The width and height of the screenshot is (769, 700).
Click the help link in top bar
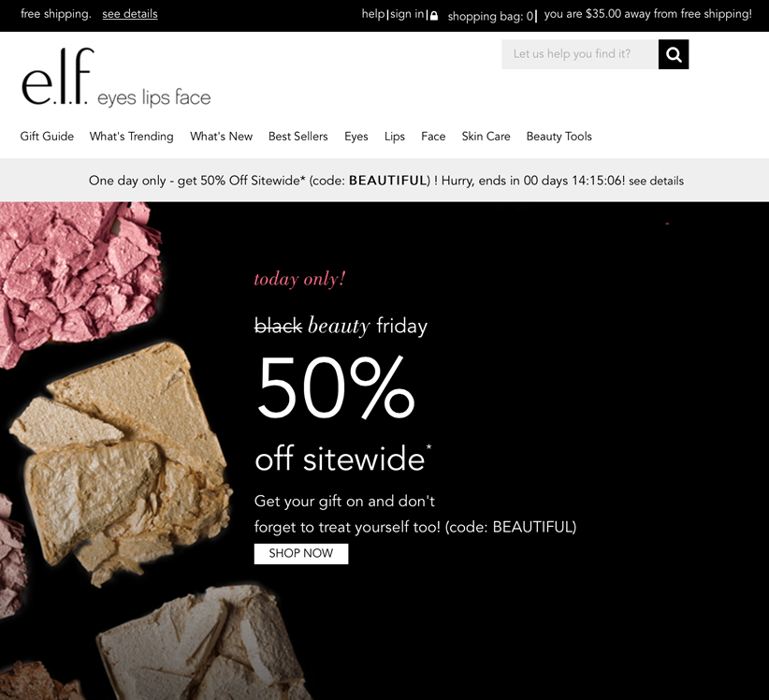click(x=373, y=14)
